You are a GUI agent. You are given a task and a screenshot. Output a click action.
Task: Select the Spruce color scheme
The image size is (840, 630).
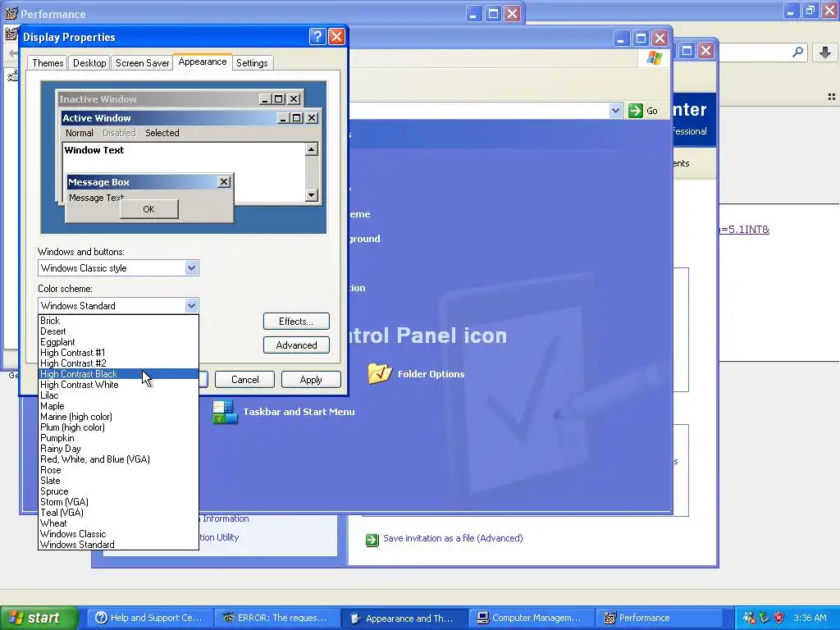[x=118, y=491]
